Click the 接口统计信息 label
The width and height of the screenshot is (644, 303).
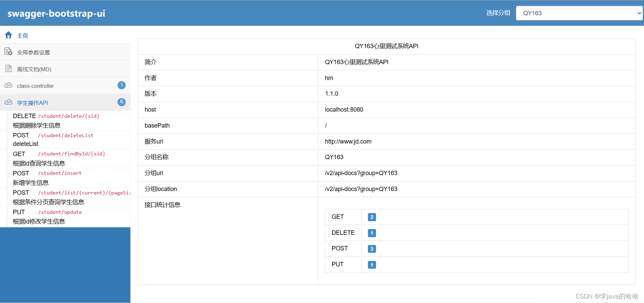coord(162,205)
